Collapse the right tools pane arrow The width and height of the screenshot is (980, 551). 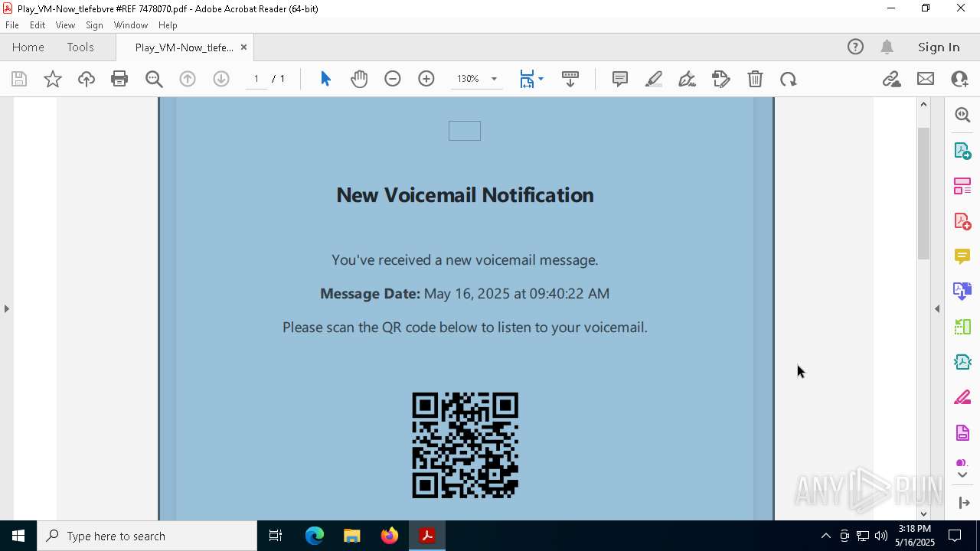pyautogui.click(x=937, y=308)
